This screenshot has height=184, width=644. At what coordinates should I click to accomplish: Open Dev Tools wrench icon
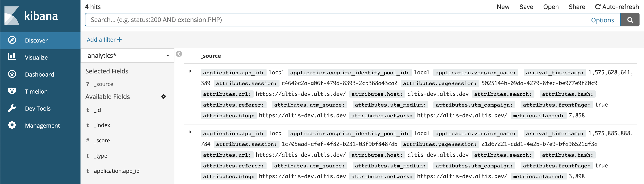(x=12, y=108)
